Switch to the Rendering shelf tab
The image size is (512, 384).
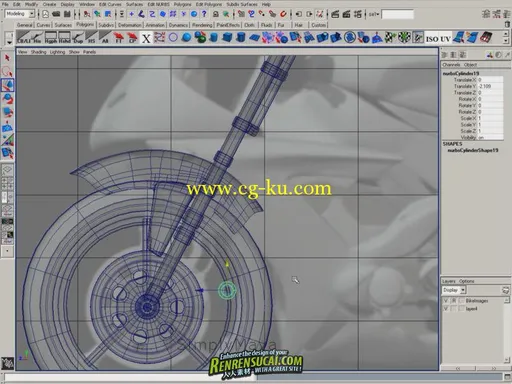pyautogui.click(x=202, y=25)
